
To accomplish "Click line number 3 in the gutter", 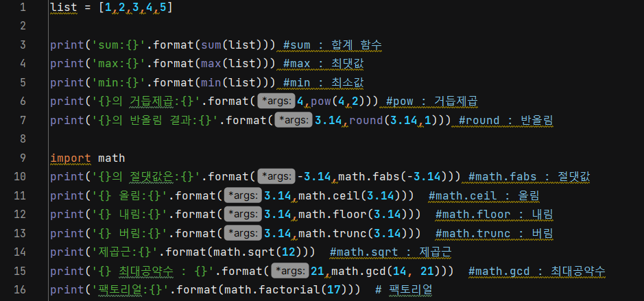I will [x=23, y=45].
